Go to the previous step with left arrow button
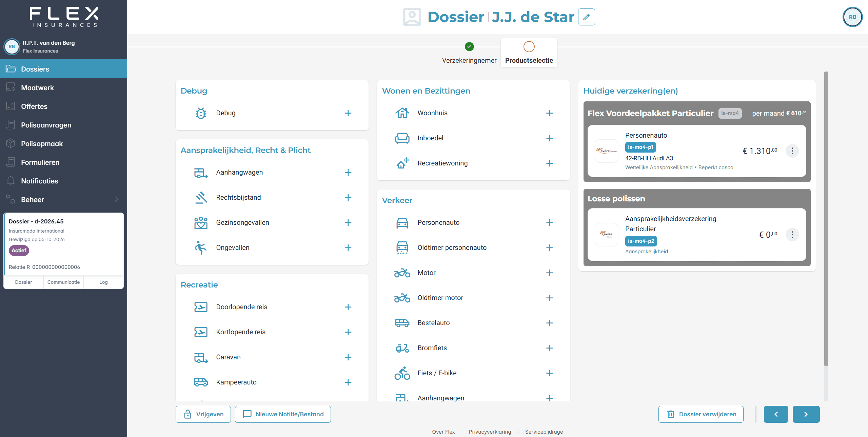Image resolution: width=868 pixels, height=437 pixels. click(776, 414)
